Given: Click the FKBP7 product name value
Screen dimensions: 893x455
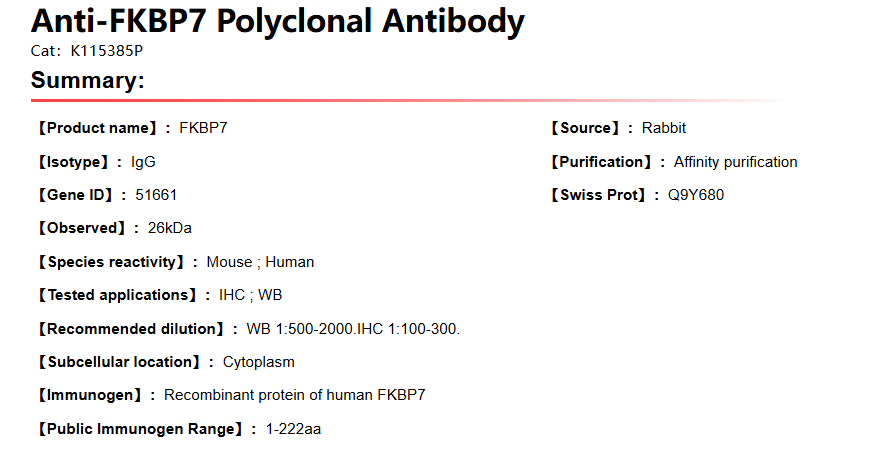Looking at the screenshot, I should [204, 128].
